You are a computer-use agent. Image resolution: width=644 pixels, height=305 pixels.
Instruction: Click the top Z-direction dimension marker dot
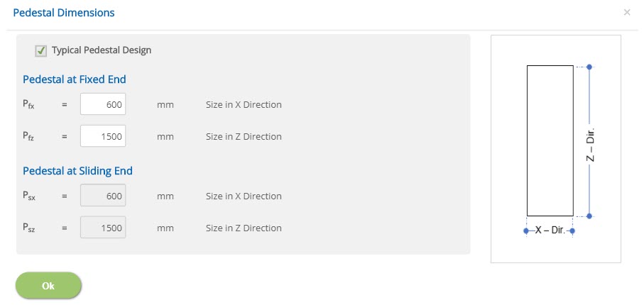589,67
